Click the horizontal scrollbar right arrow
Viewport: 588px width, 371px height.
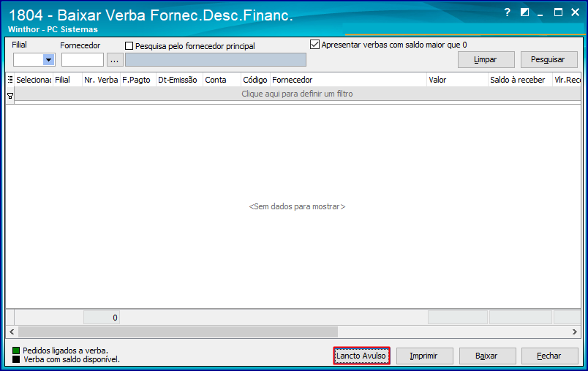[x=575, y=331]
